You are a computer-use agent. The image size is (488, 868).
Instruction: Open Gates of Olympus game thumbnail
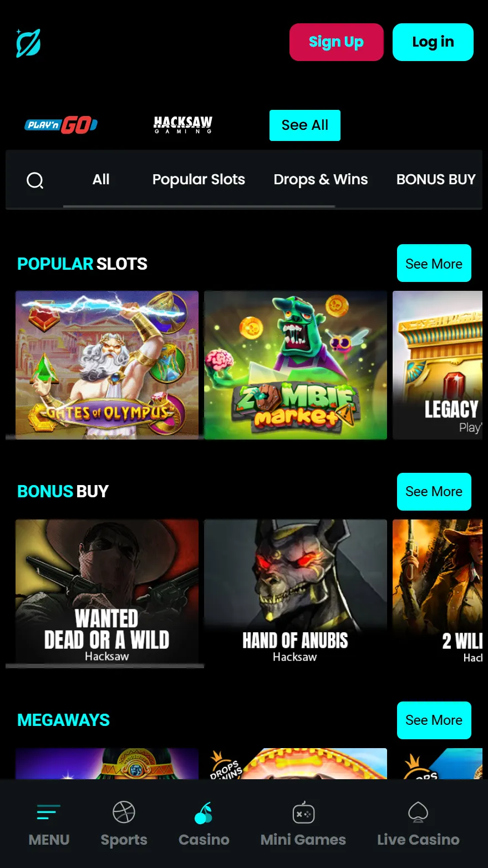coord(107,365)
